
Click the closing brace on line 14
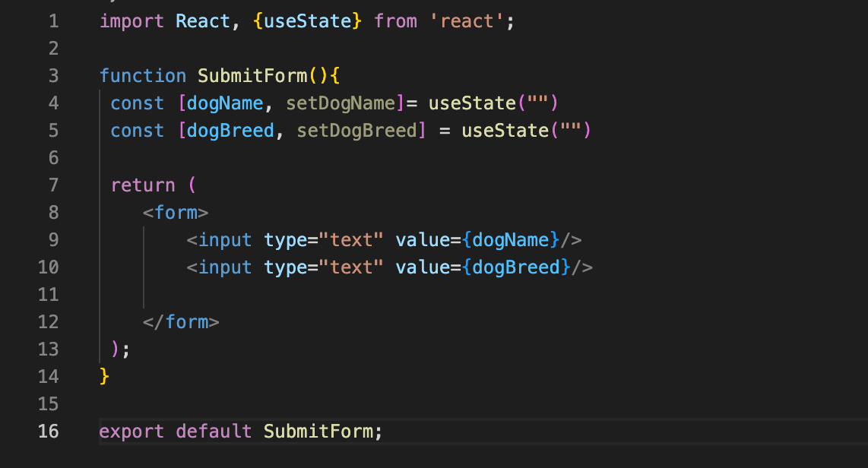[104, 376]
